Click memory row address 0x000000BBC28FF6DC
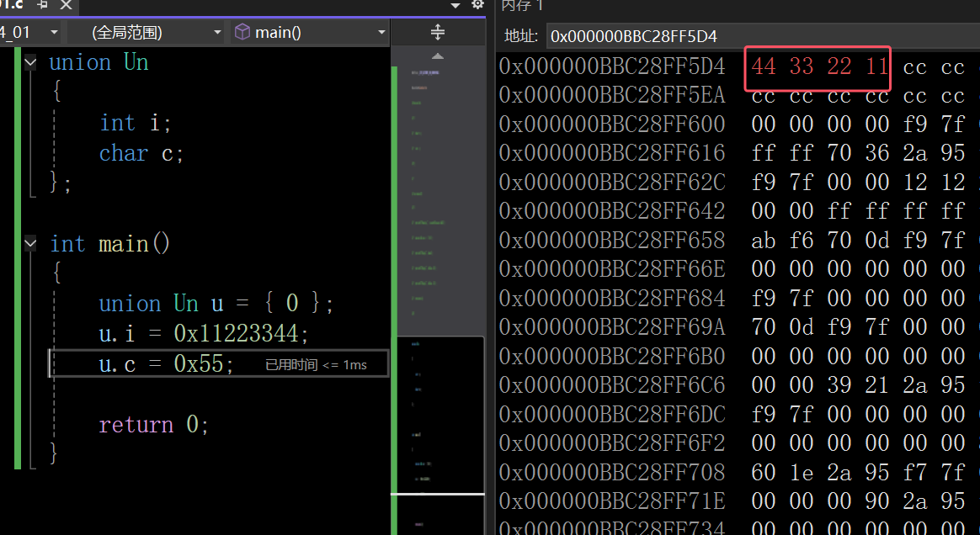Screen dimensions: 980x535 612,415
